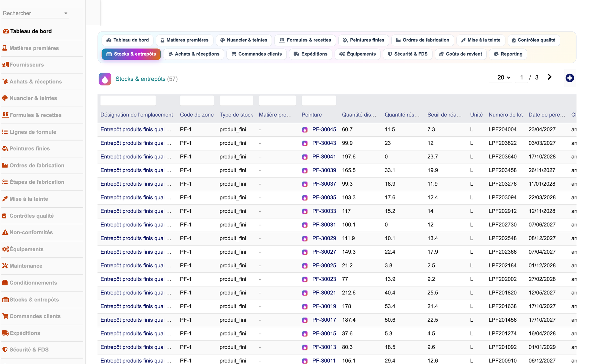Go to the next page arrow
Screen dimensions: 589x364
click(549, 77)
